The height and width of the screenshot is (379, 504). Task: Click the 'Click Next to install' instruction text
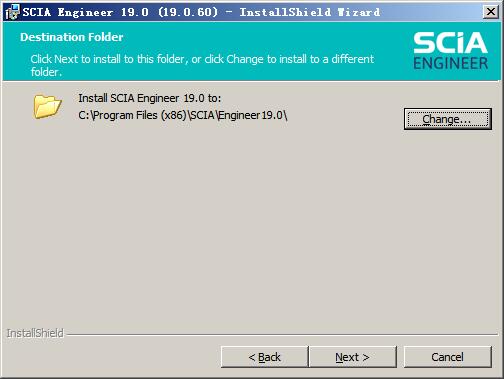pos(202,65)
